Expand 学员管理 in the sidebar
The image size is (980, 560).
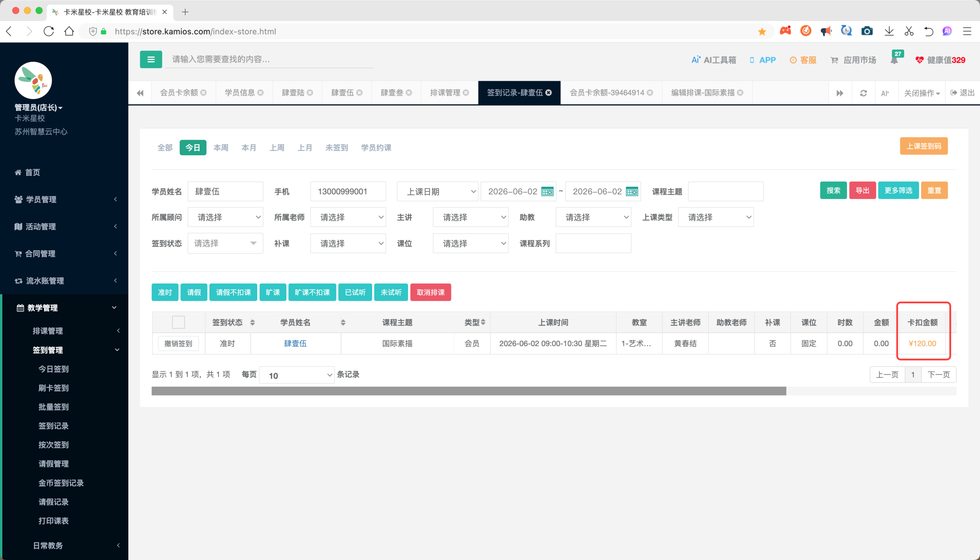(64, 199)
